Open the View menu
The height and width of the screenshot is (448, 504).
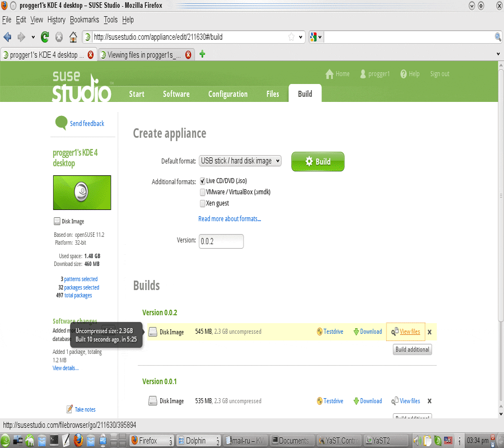[36, 20]
